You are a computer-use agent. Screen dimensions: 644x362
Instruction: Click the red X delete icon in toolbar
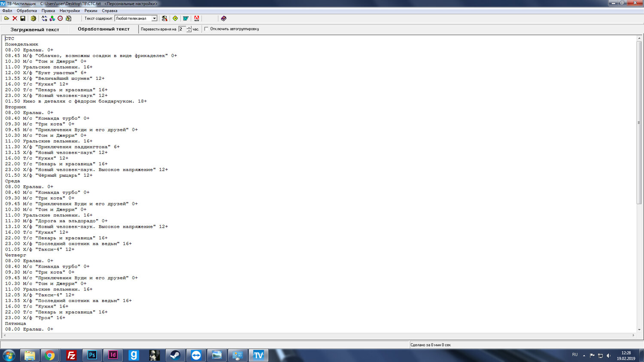pos(15,18)
